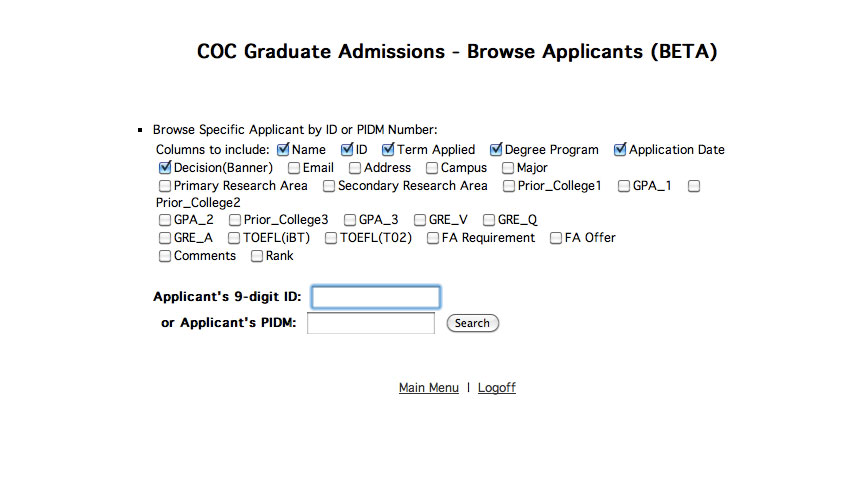Uncheck the ID column checkbox
This screenshot has height=477, width=848.
coord(347,150)
